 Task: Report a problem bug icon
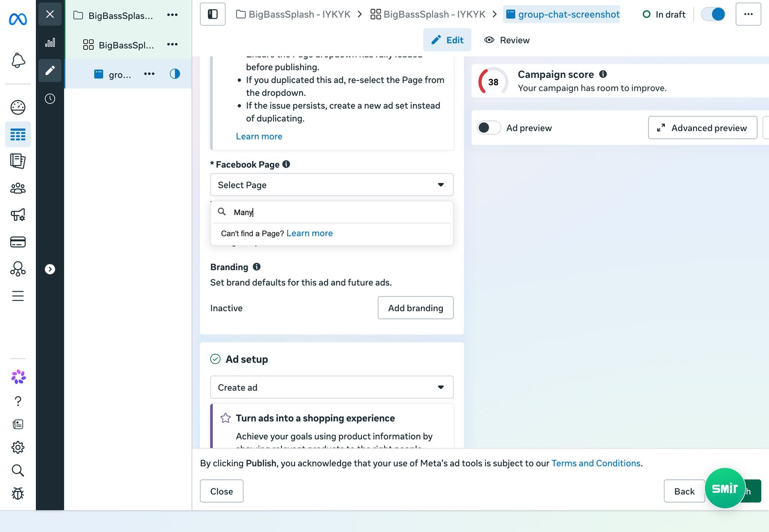coord(18,494)
